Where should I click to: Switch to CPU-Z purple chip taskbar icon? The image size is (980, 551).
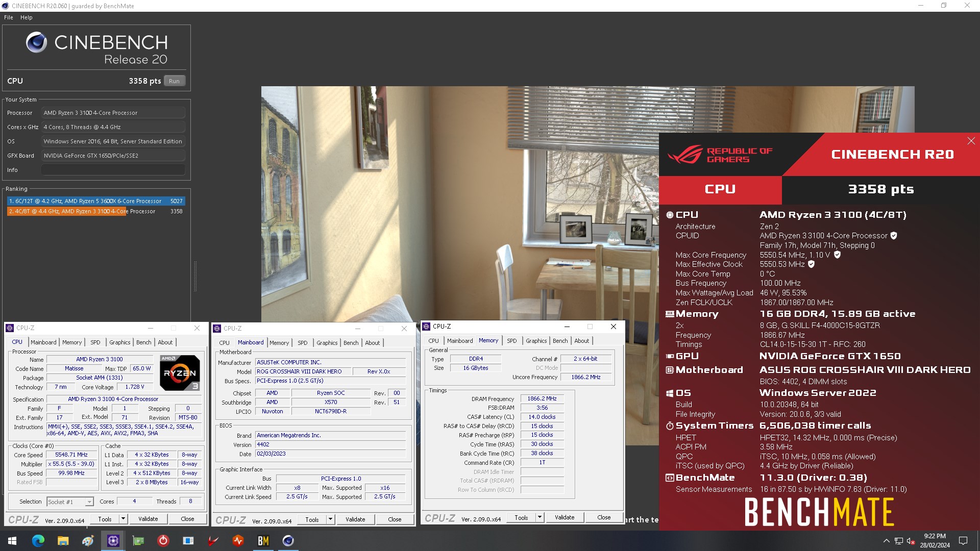[x=113, y=541]
